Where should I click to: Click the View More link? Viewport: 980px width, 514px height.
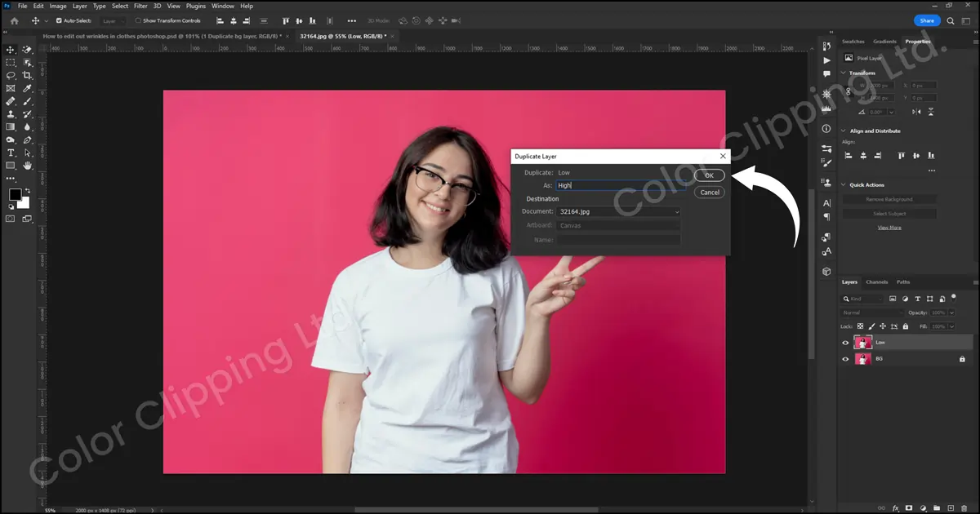(x=889, y=228)
